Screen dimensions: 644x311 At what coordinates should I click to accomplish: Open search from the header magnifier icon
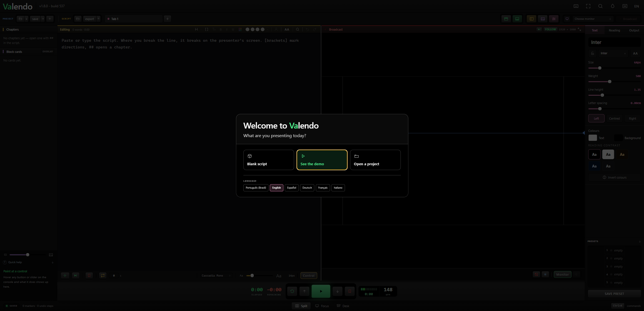[600, 6]
